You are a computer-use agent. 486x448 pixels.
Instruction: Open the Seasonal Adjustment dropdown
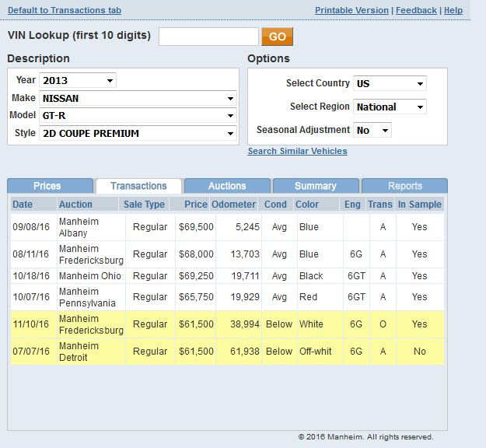point(372,130)
